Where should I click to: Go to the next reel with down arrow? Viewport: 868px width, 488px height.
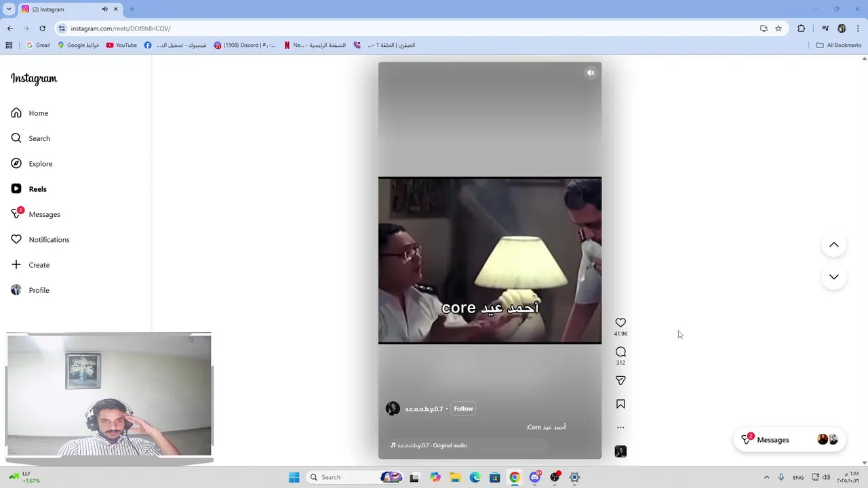[834, 277]
